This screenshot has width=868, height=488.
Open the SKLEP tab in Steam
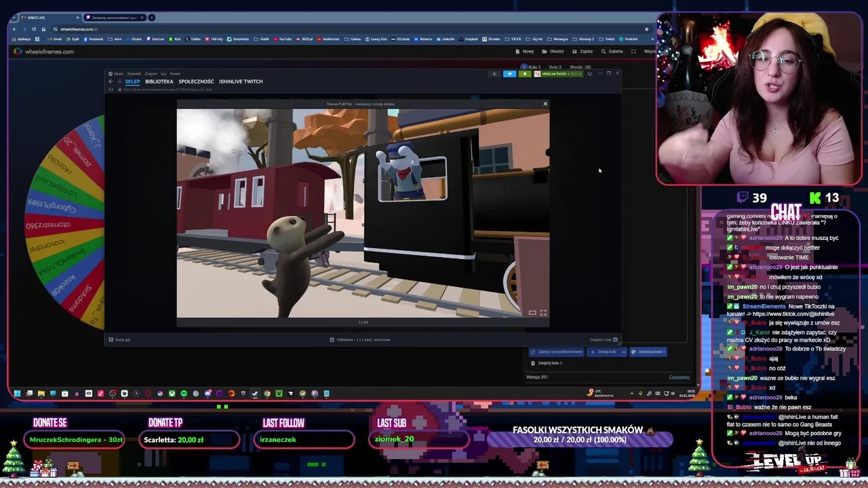pos(132,81)
